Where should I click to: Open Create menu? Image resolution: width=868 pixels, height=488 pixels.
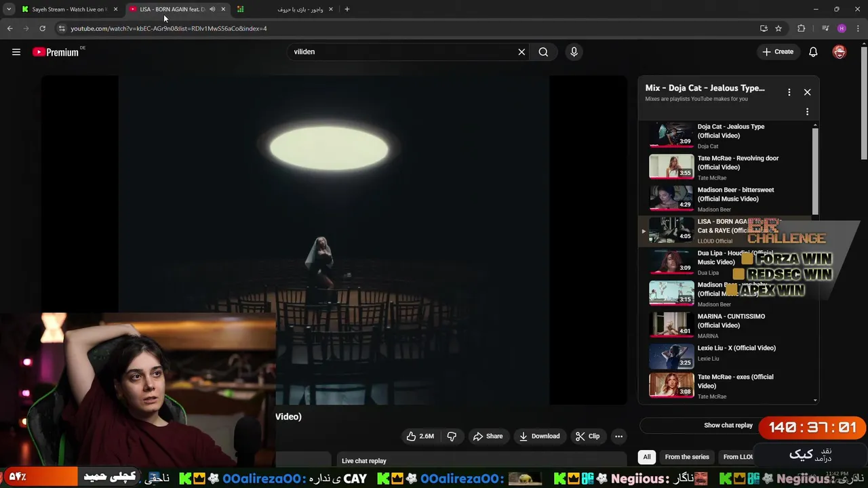pyautogui.click(x=778, y=52)
